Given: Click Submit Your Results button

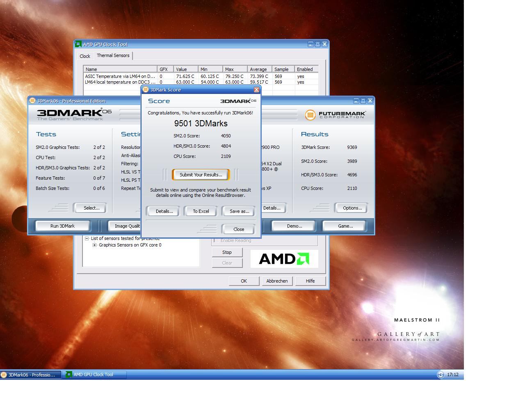Looking at the screenshot, I should (201, 175).
